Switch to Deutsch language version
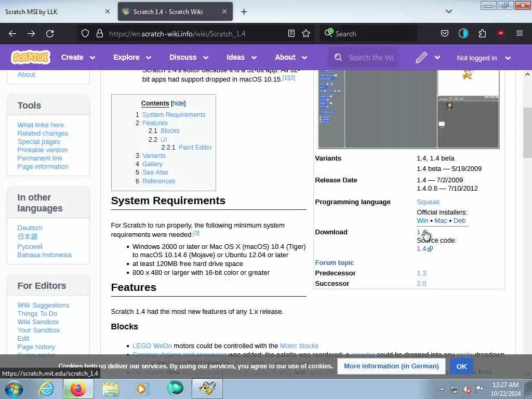532x399 pixels. pyautogui.click(x=30, y=228)
